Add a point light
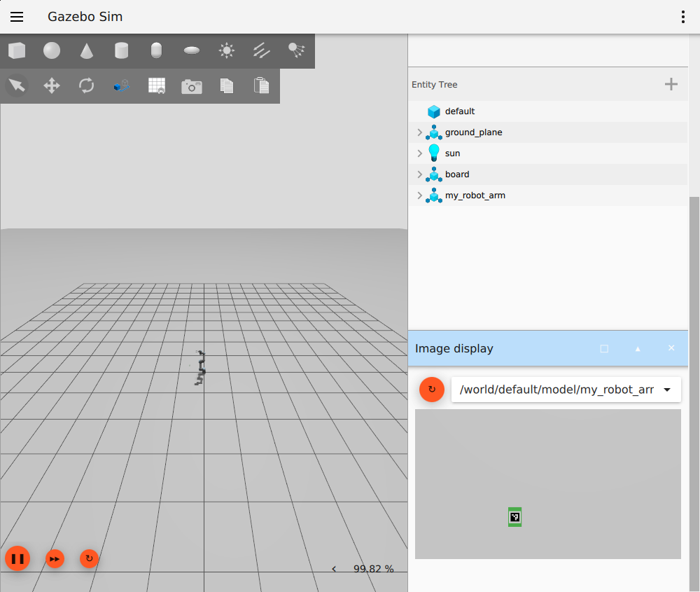 tap(227, 50)
